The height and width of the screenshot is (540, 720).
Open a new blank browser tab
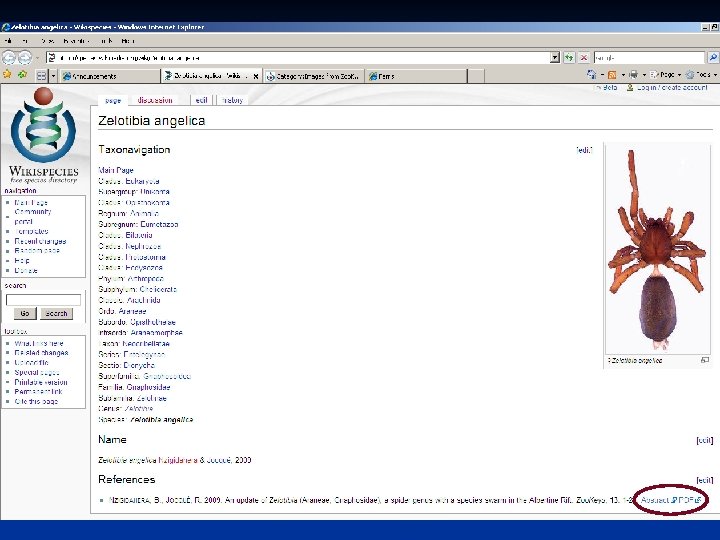pyautogui.click(x=476, y=76)
